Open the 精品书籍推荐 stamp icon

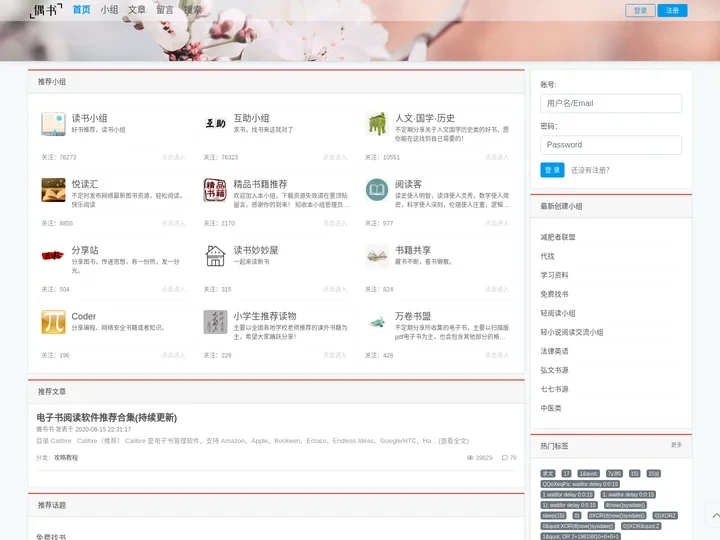click(215, 190)
